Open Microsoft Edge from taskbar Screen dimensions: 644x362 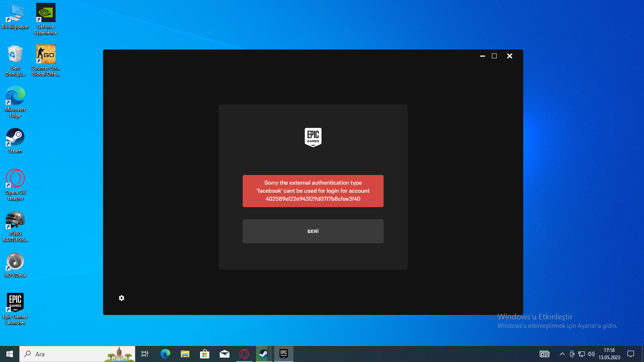tap(165, 354)
